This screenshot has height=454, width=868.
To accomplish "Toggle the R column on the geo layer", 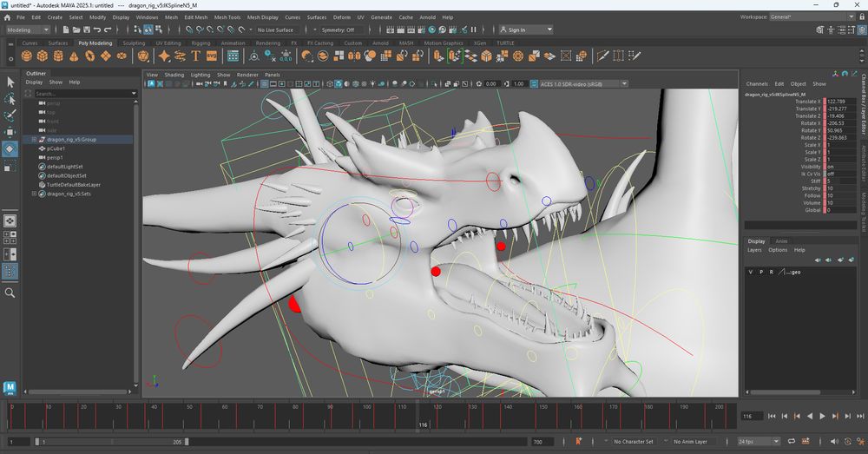I will 771,272.
